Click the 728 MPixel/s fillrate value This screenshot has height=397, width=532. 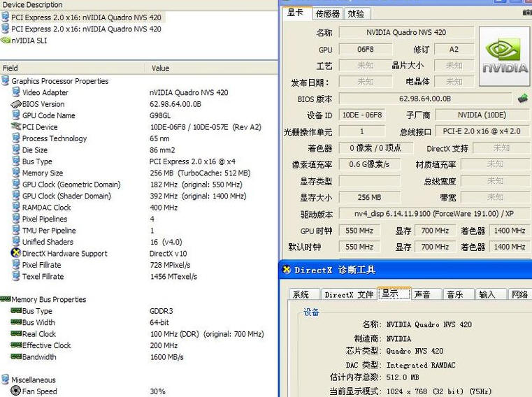(171, 265)
